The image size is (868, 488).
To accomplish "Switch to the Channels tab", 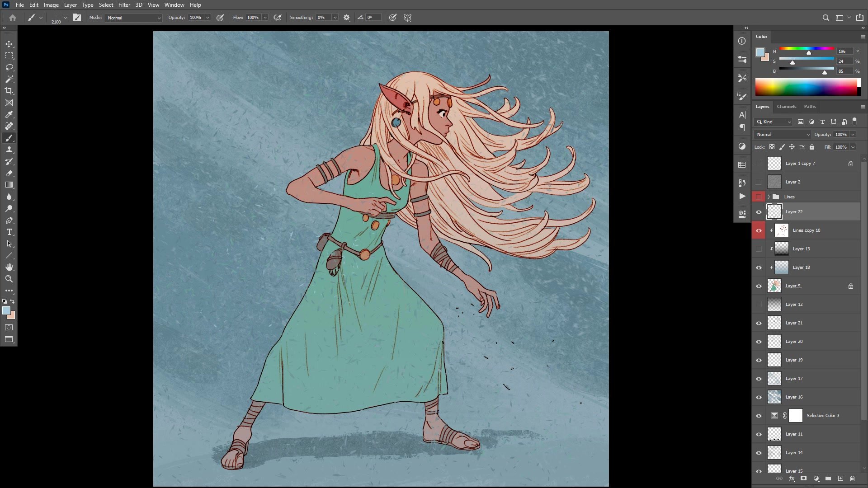I will 786,107.
